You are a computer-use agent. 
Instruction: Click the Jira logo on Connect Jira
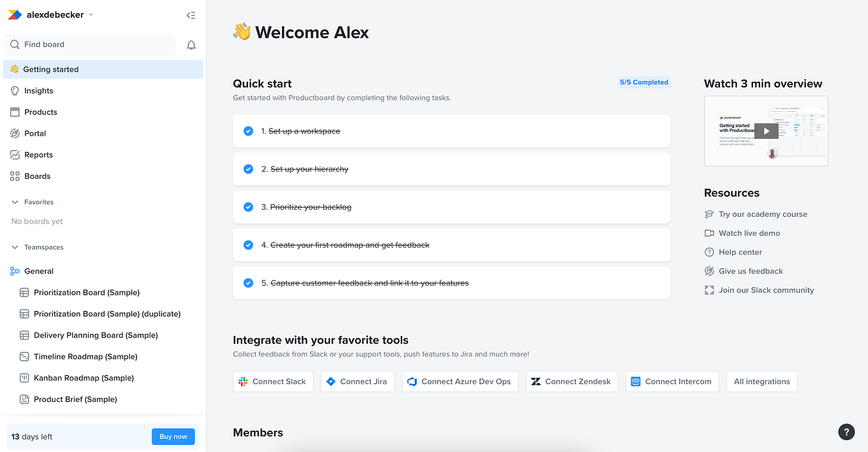(x=331, y=382)
